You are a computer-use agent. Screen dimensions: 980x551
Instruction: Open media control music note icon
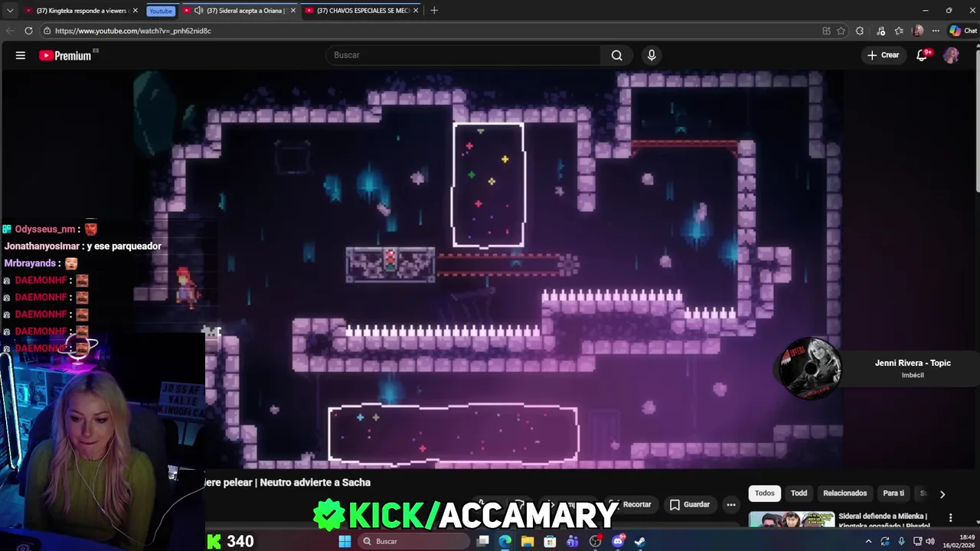(880, 31)
